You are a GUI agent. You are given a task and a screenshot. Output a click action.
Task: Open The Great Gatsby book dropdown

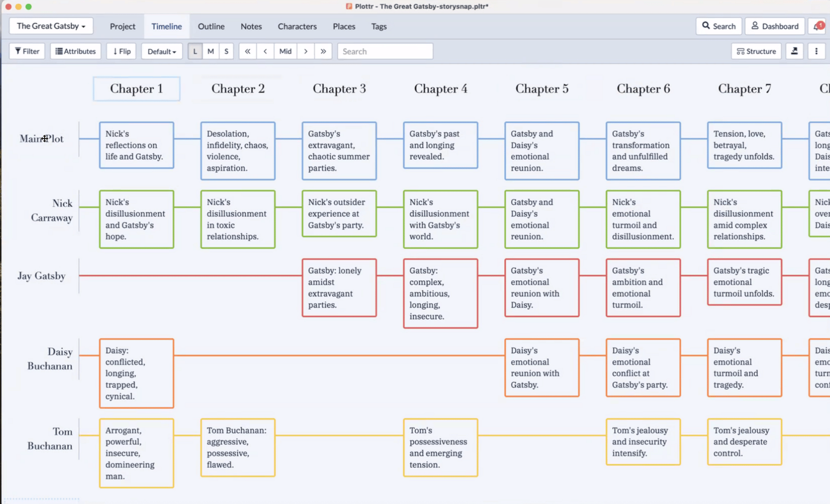pyautogui.click(x=51, y=26)
